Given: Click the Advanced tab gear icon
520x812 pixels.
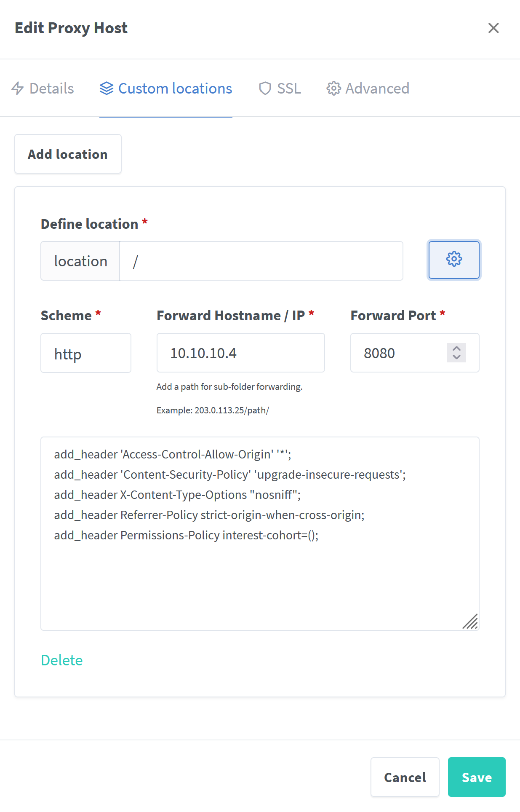Looking at the screenshot, I should [x=333, y=88].
